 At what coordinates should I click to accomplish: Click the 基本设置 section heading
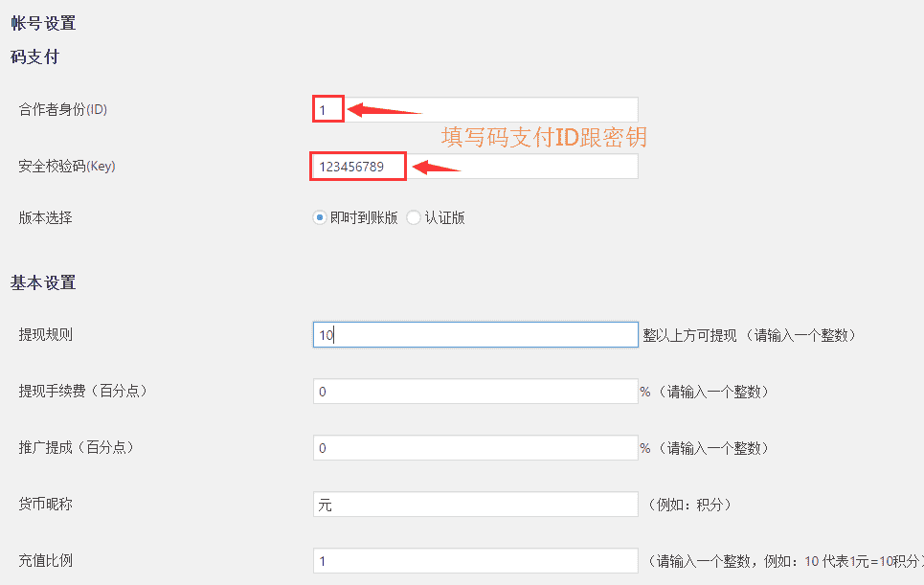(43, 282)
